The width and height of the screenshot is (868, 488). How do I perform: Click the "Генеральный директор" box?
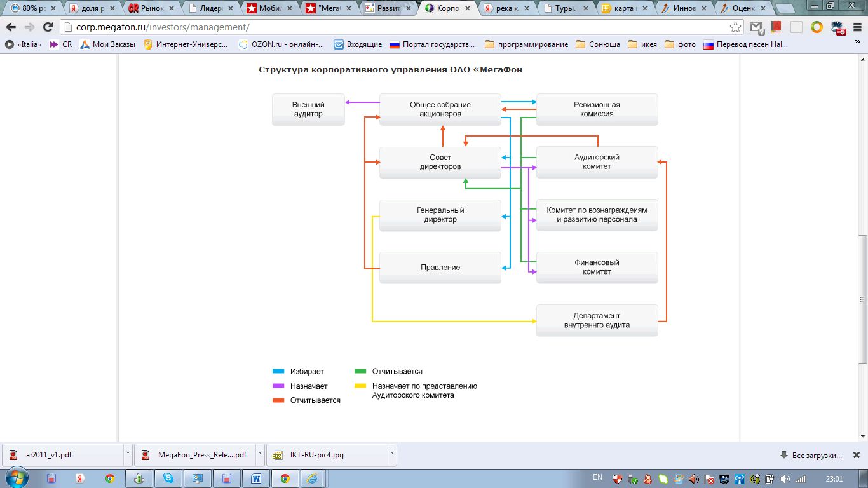tap(440, 215)
